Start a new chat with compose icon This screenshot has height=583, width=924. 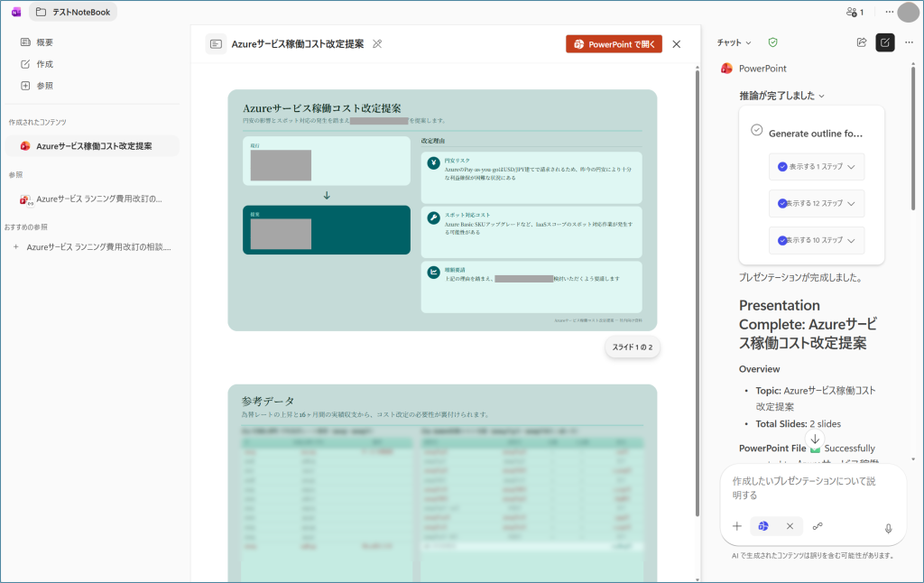(885, 42)
